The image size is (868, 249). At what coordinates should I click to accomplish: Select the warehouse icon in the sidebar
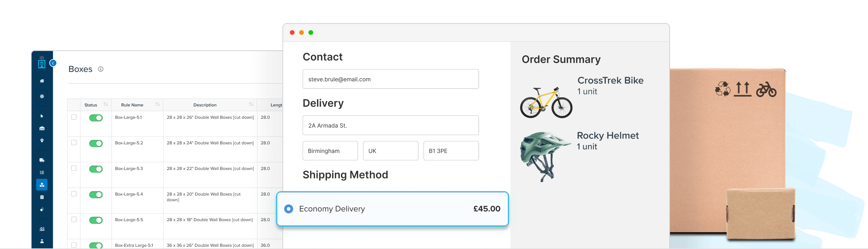tap(42, 129)
